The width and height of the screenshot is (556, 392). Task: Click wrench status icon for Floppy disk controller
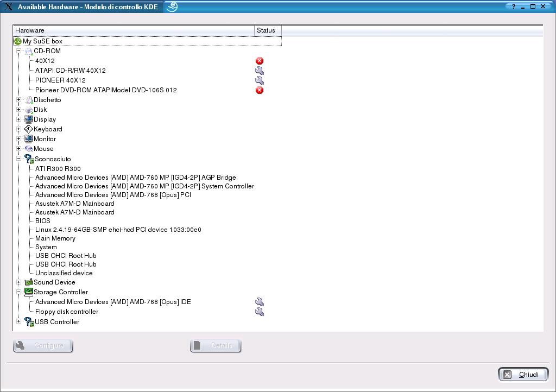260,312
